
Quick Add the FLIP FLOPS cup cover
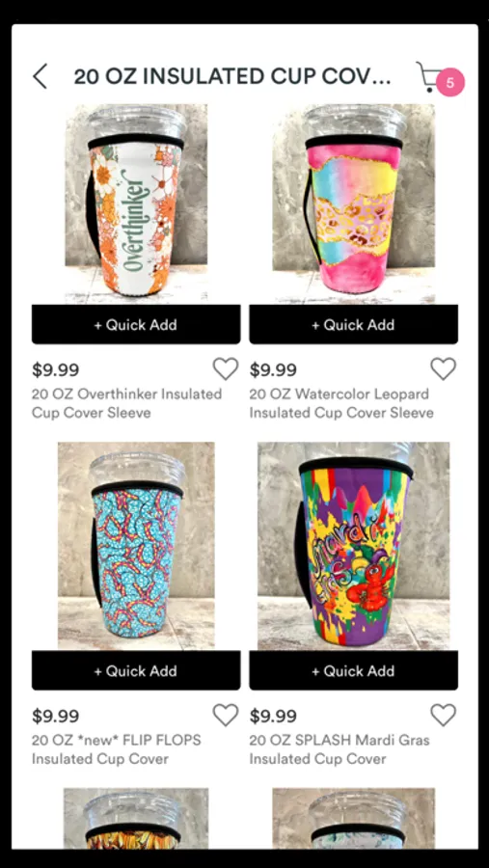point(136,670)
